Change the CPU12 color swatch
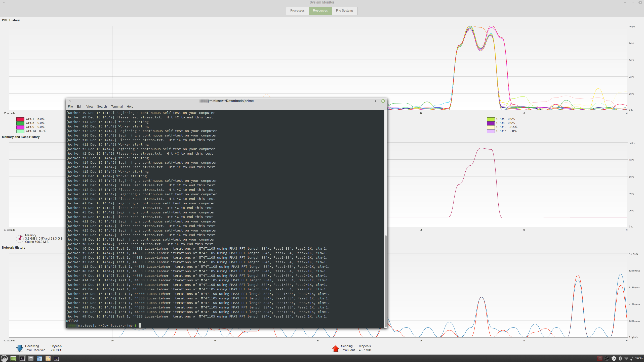This screenshot has width=644, height=362. 491,127
